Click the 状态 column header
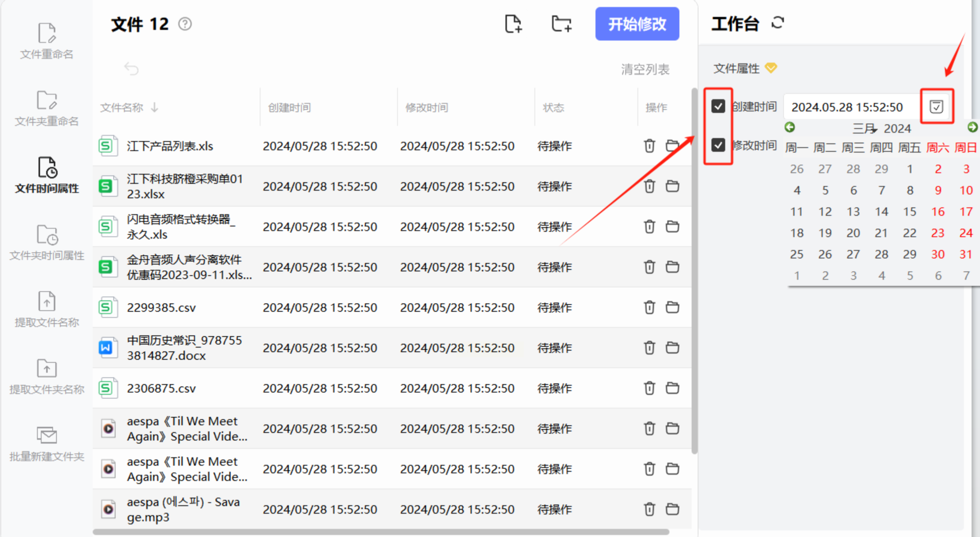The width and height of the screenshot is (980, 537). pyautogui.click(x=554, y=107)
